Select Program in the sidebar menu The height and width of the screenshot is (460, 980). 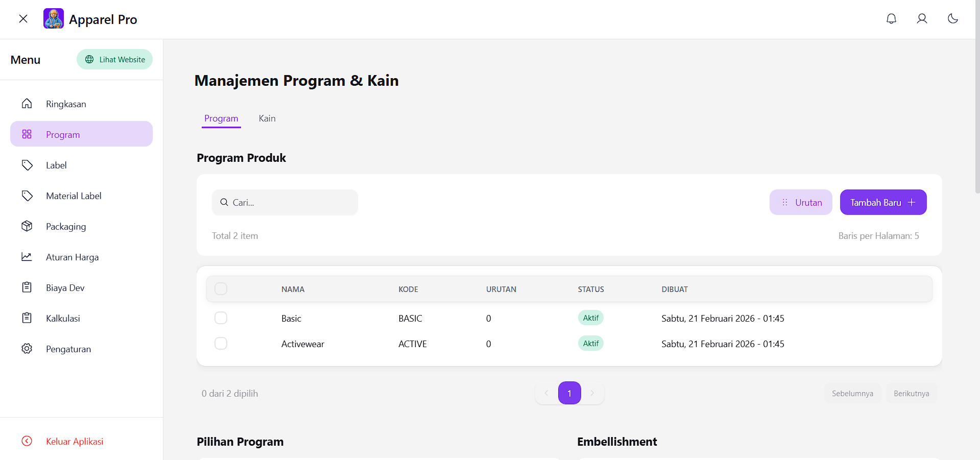pyautogui.click(x=81, y=134)
